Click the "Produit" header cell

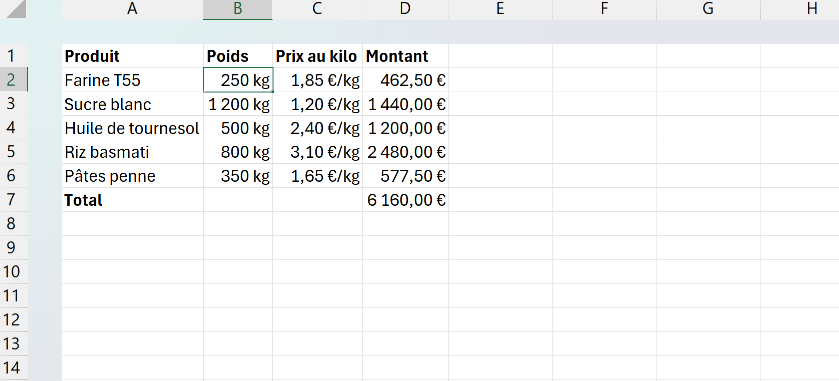132,56
